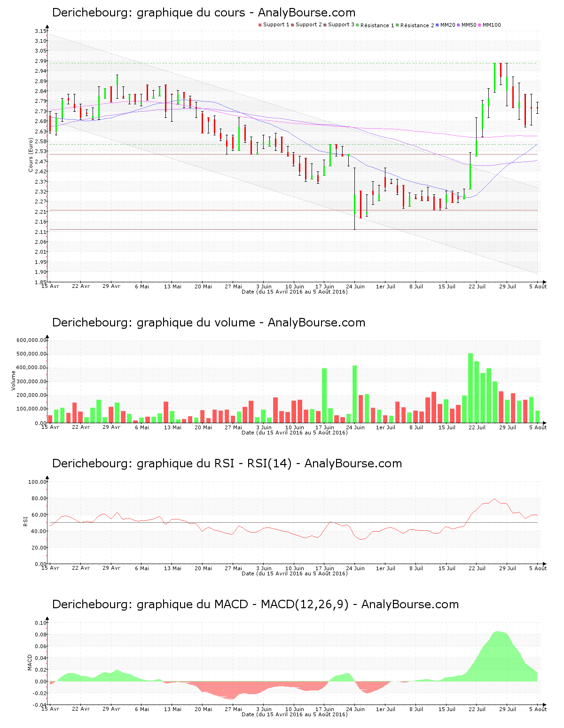Click the vertical 'MACD' y-axis label

tap(30, 663)
